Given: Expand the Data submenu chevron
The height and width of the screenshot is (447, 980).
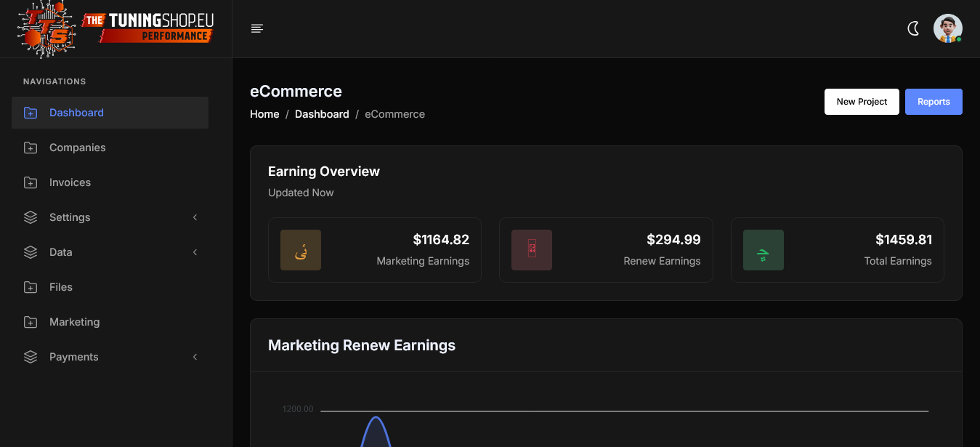Looking at the screenshot, I should 195,252.
